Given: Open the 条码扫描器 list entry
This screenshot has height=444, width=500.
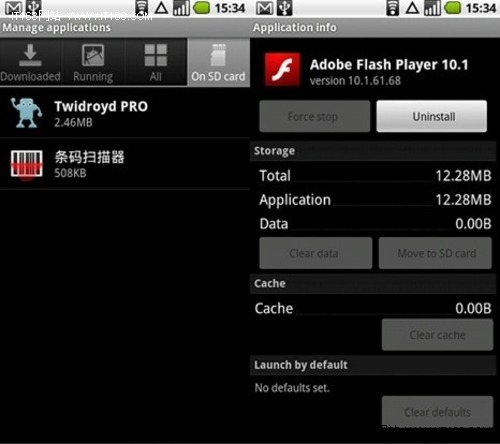Looking at the screenshot, I should 125,164.
